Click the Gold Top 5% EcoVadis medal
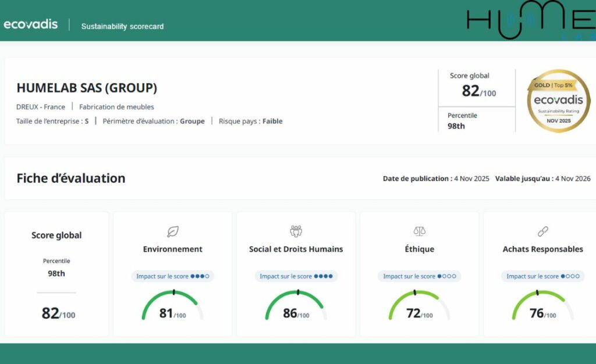This screenshot has width=596, height=364. [x=558, y=101]
